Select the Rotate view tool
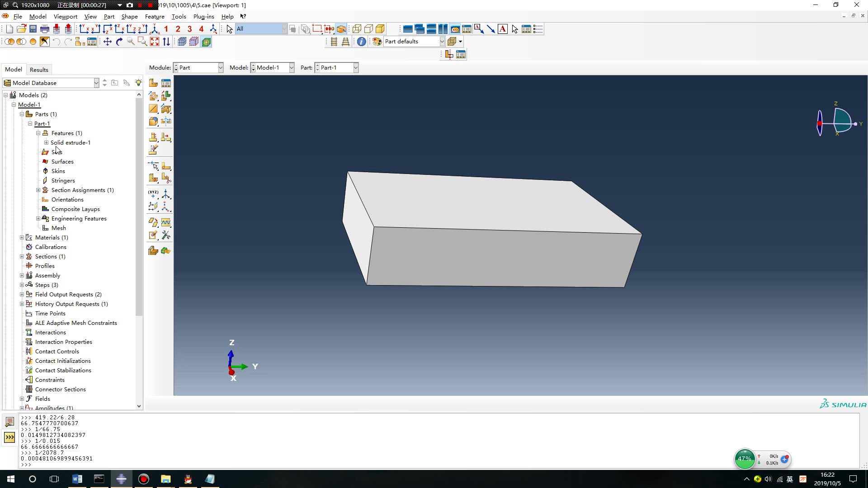 coord(119,42)
